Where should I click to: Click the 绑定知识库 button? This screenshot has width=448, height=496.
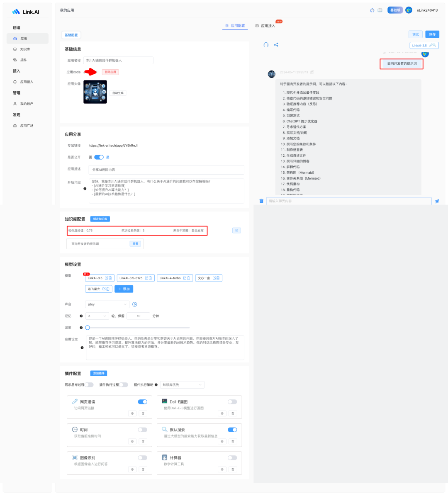[x=100, y=219]
